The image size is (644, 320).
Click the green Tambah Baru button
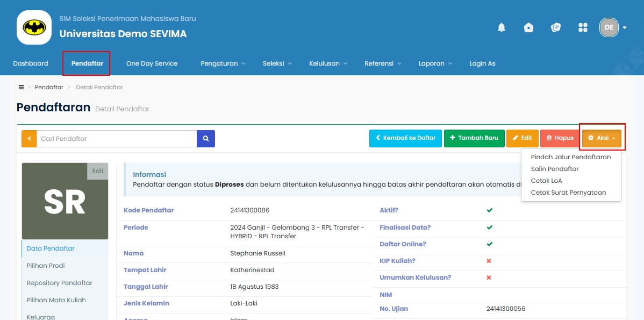tap(474, 138)
